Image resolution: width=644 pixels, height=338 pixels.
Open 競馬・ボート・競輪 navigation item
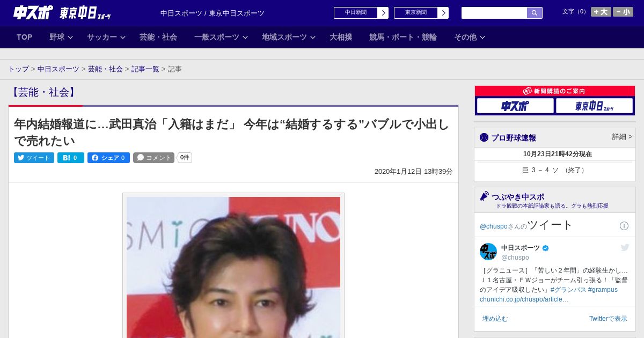point(403,37)
